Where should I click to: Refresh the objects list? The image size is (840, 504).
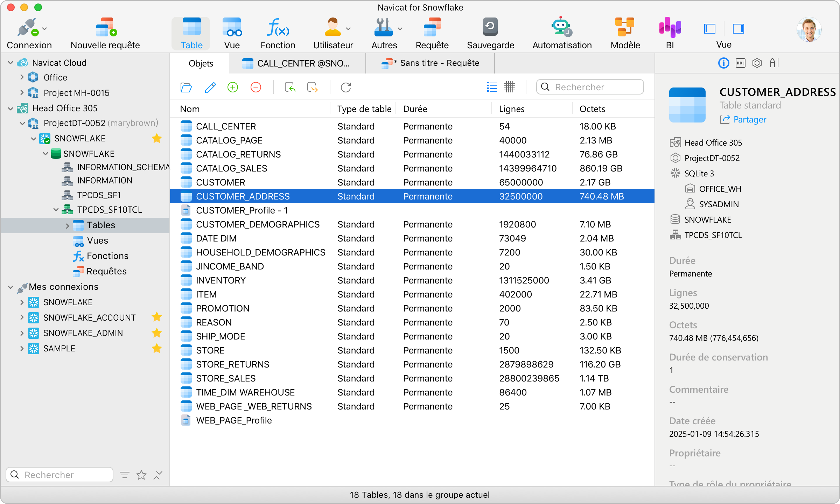coord(346,87)
